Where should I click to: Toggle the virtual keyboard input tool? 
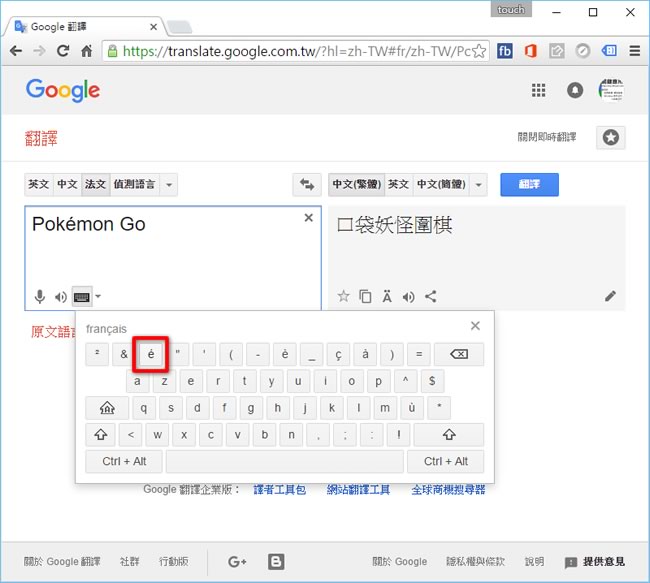point(82,297)
